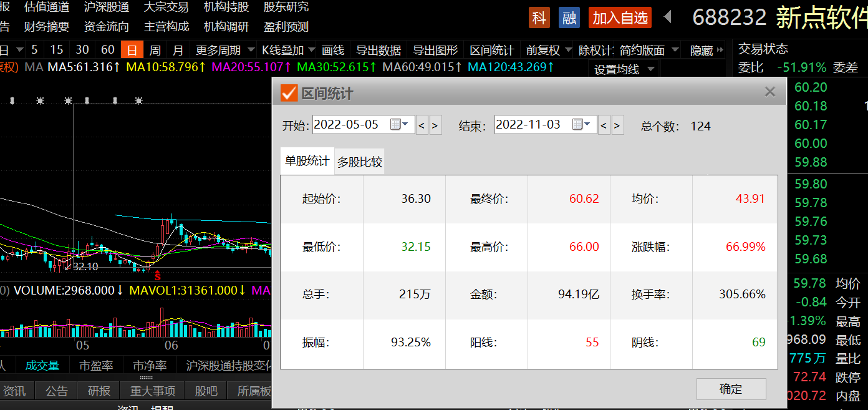Screen dimensions: 868x410
Task: Select the 30-minute period
Action: click(82, 50)
